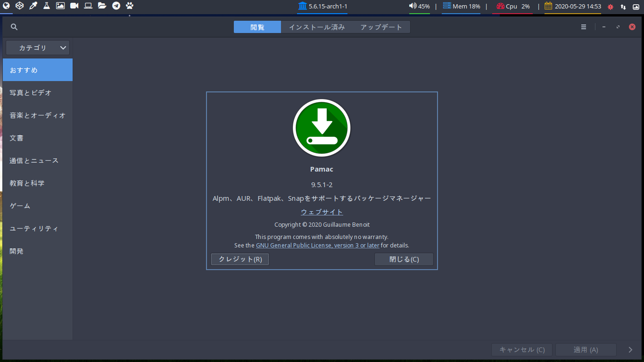Launch the eyedropper color picker icon

[33, 6]
